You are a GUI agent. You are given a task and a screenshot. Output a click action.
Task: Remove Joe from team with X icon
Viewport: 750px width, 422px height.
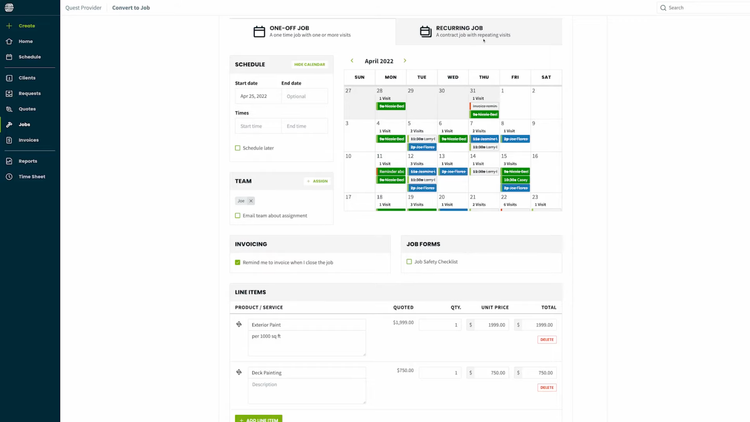[x=251, y=201]
